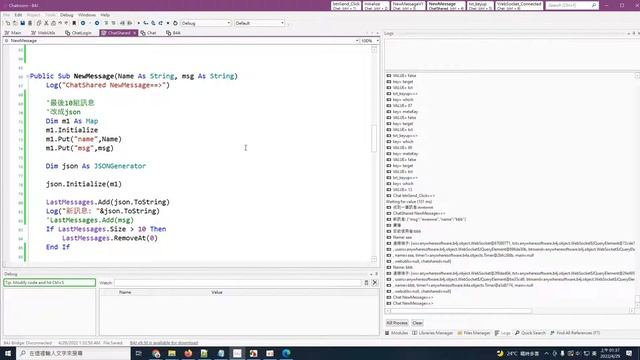Open the Libraries Manager tab
The height and width of the screenshot is (360, 640).
[x=433, y=333]
